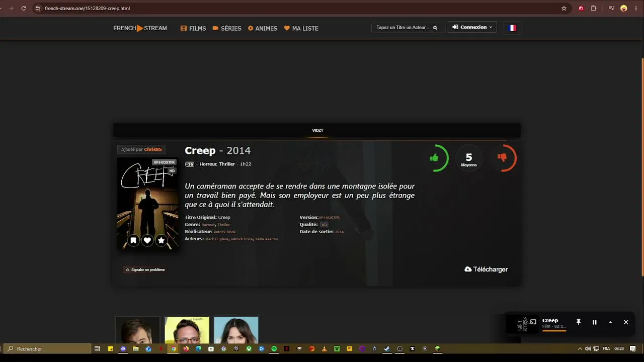
Task: Bookmark this page with the star icon
Action: click(564, 9)
